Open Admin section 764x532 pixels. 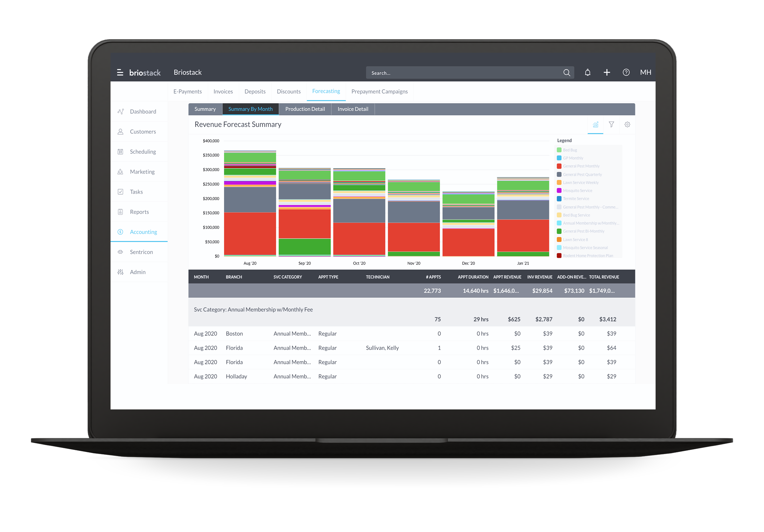(139, 272)
